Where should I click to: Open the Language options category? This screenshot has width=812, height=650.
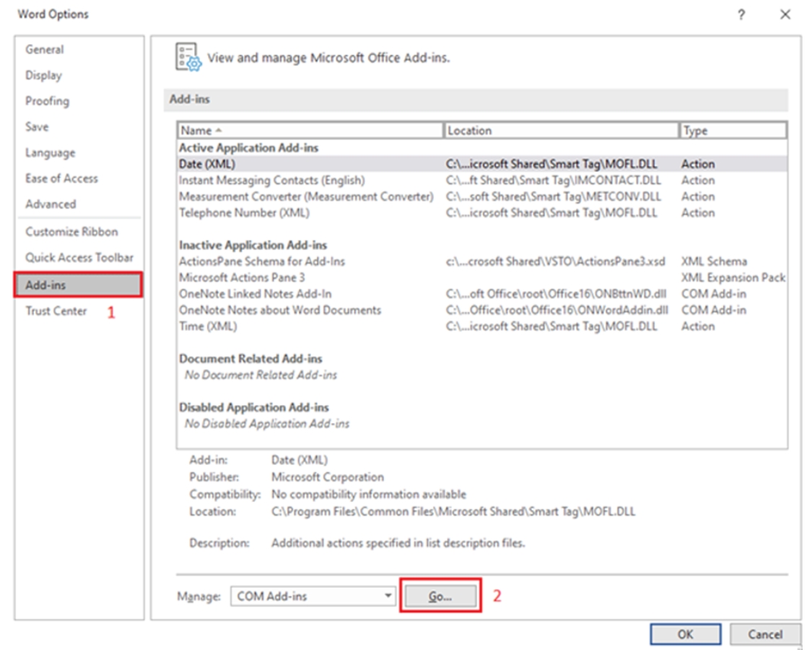(x=51, y=153)
